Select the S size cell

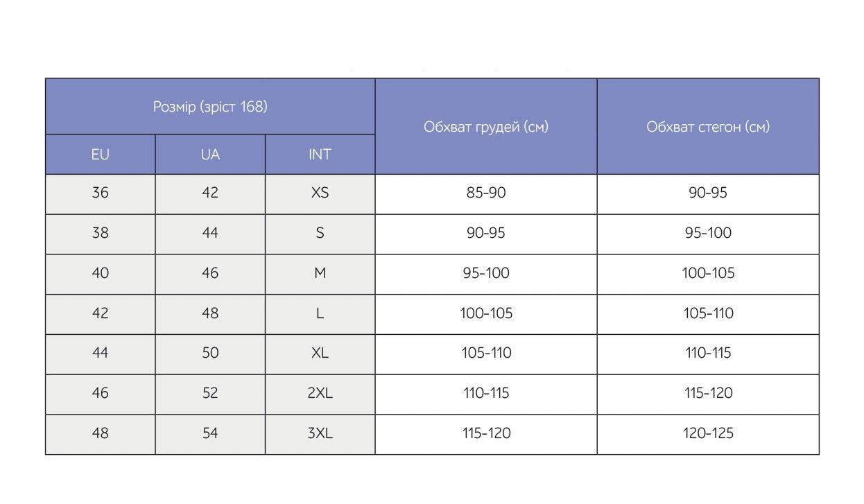(x=320, y=234)
